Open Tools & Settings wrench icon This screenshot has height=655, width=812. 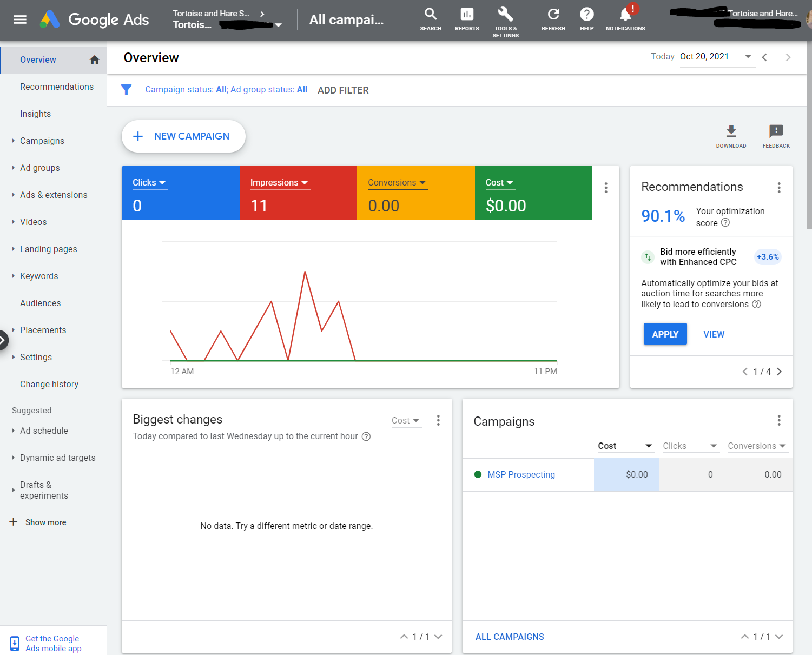(x=505, y=15)
